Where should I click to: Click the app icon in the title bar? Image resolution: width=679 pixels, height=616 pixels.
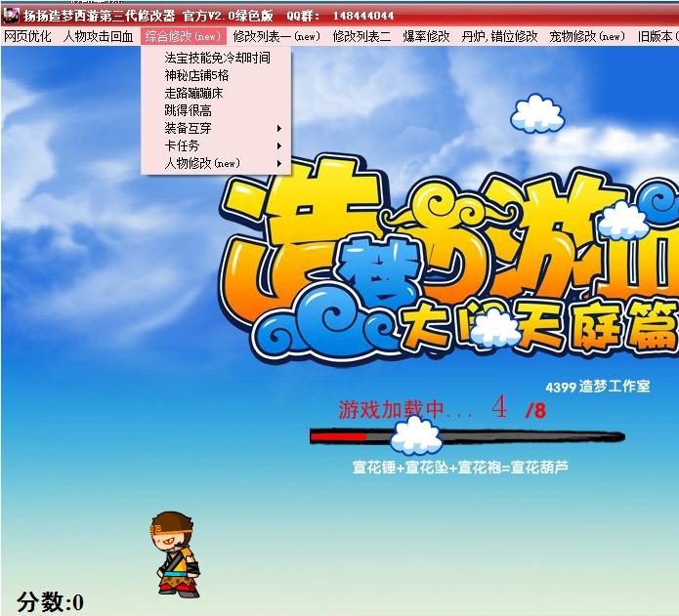(x=11, y=16)
